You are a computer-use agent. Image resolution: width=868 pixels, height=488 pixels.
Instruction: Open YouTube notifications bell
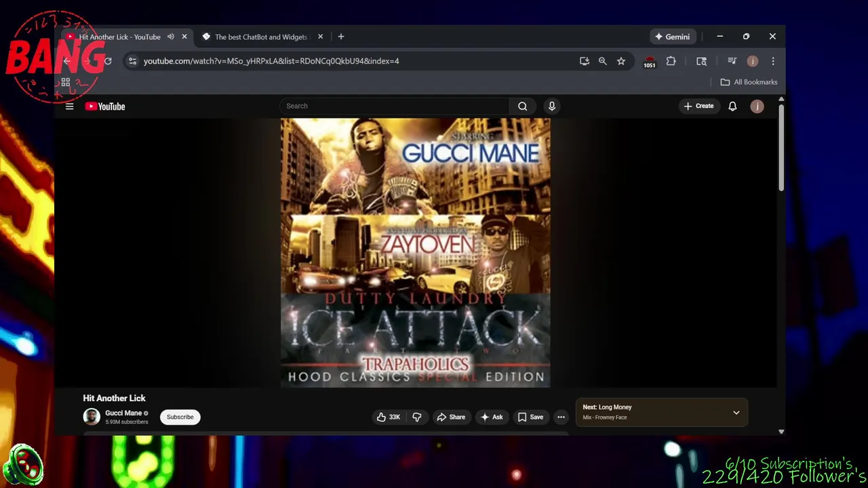click(732, 106)
